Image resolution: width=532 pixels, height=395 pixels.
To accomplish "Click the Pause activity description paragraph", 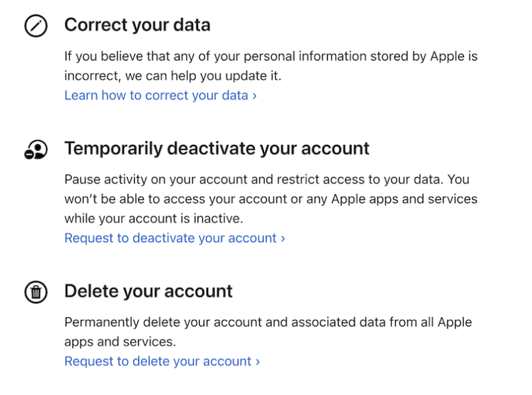I will point(266,198).
